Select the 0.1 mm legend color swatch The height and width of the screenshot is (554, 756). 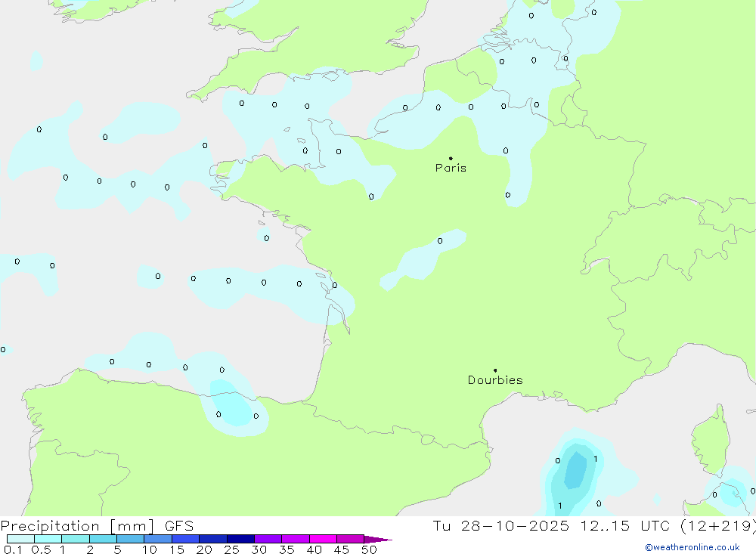click(20, 539)
